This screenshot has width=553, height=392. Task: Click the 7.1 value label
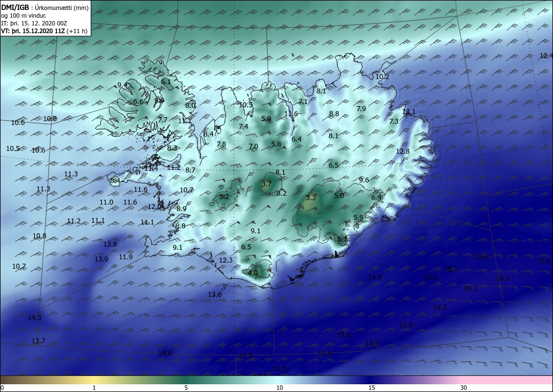pyautogui.click(x=303, y=102)
